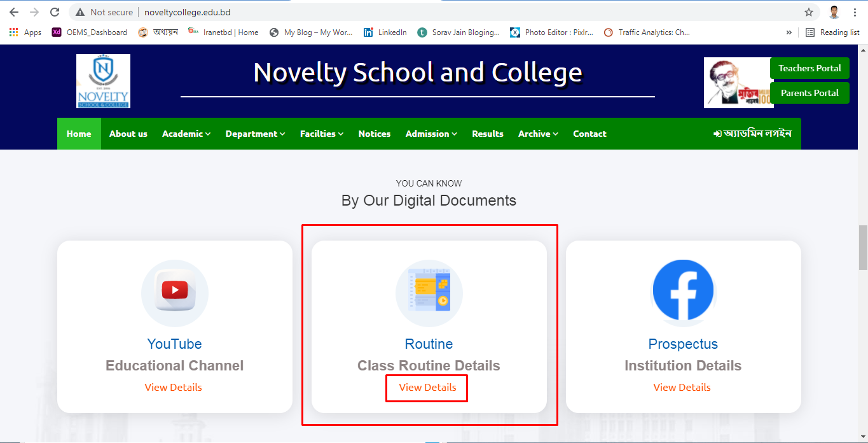
Task: Open the Apps shortcut in bookmarks bar
Action: point(25,32)
